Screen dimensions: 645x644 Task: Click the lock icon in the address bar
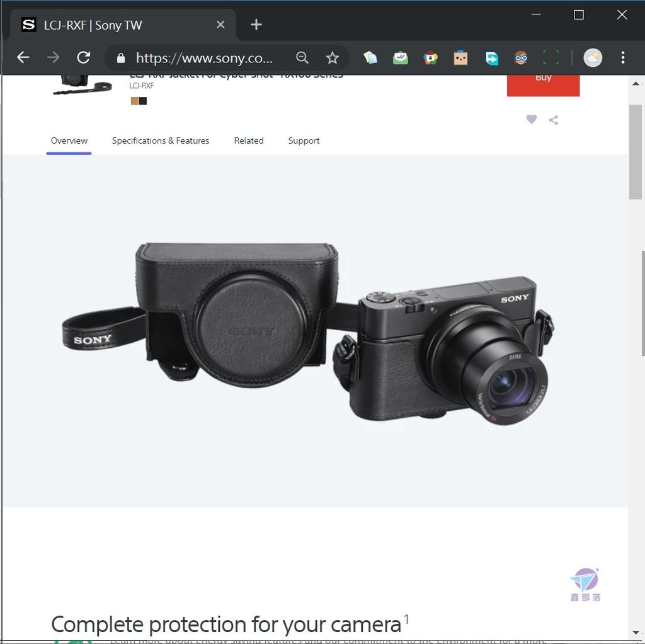120,58
